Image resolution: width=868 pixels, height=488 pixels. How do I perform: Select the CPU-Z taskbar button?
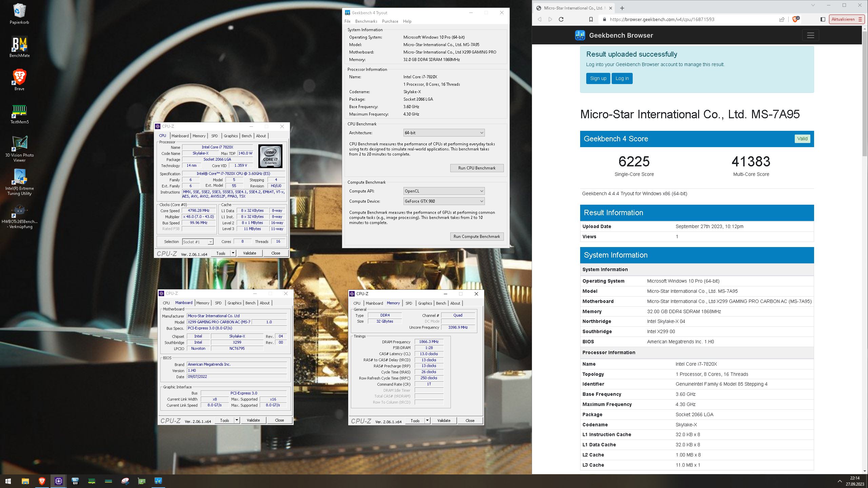(x=58, y=481)
